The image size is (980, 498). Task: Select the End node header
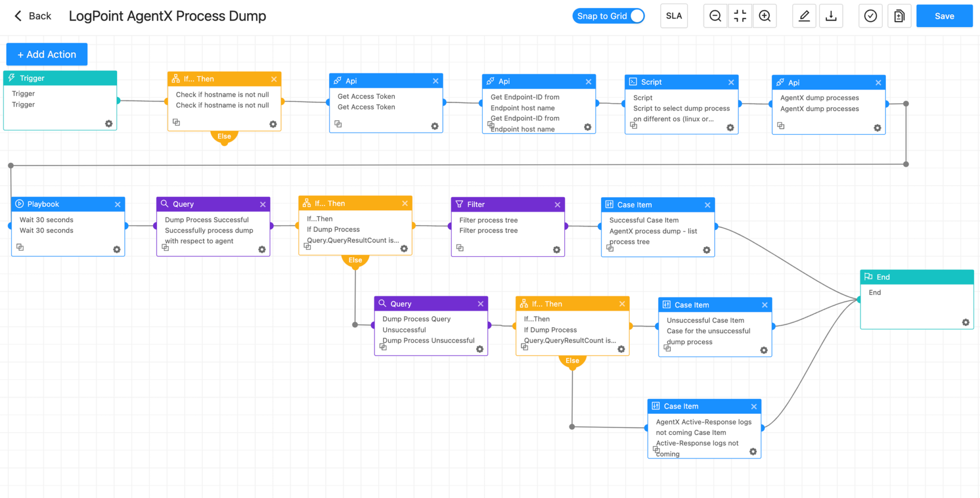click(917, 277)
